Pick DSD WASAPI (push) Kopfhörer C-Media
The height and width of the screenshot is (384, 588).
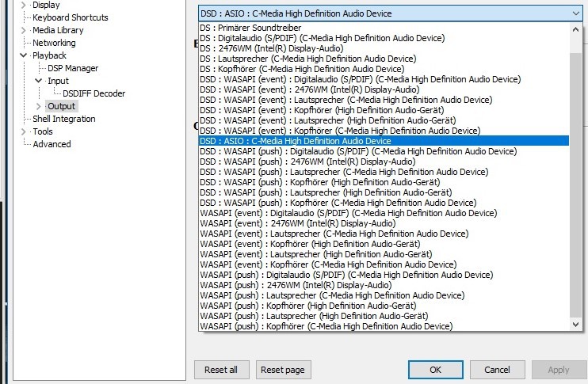click(x=384, y=203)
